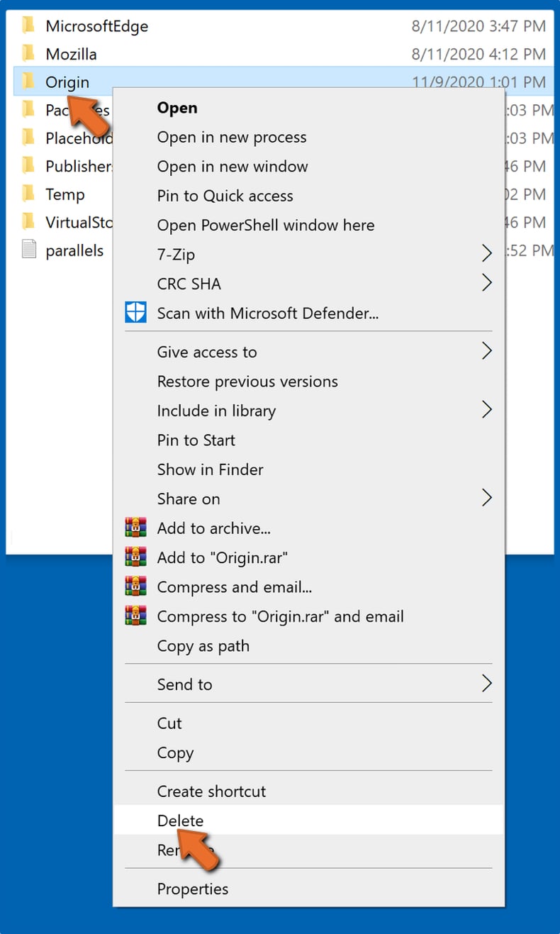Click the WinRAR icon beside "Compress and email..."
Viewport: 560px width, 934px height.
pyautogui.click(x=136, y=586)
